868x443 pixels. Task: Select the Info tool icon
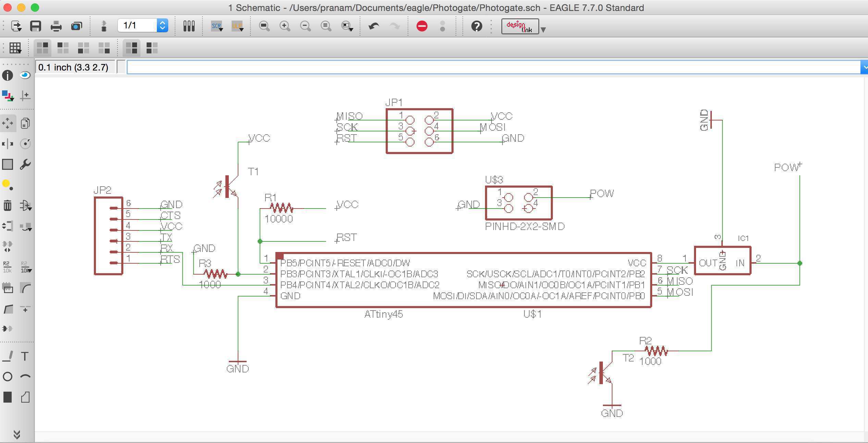coord(8,75)
